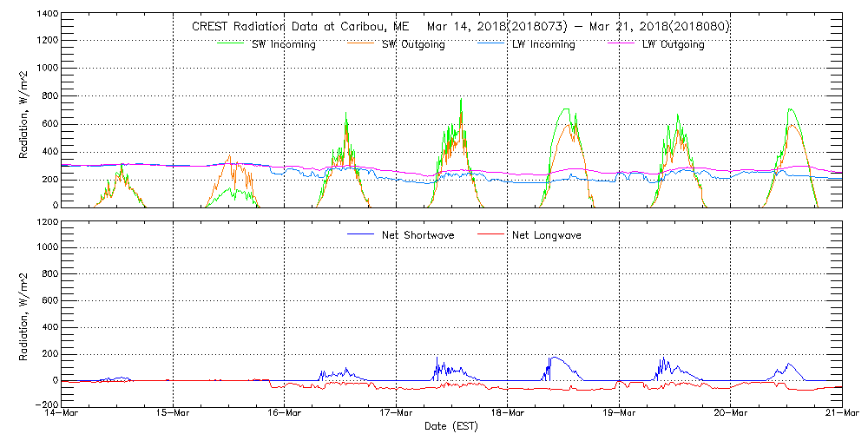
Task: Select the 14-Mar date tick label
Action: tap(62, 415)
